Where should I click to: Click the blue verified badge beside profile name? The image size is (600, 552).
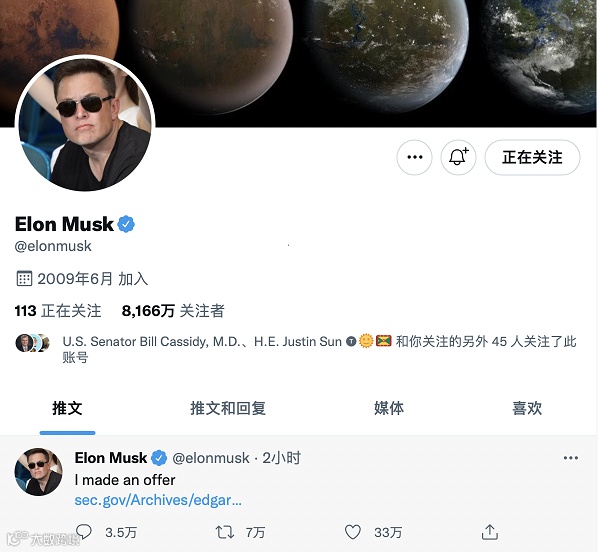(126, 224)
